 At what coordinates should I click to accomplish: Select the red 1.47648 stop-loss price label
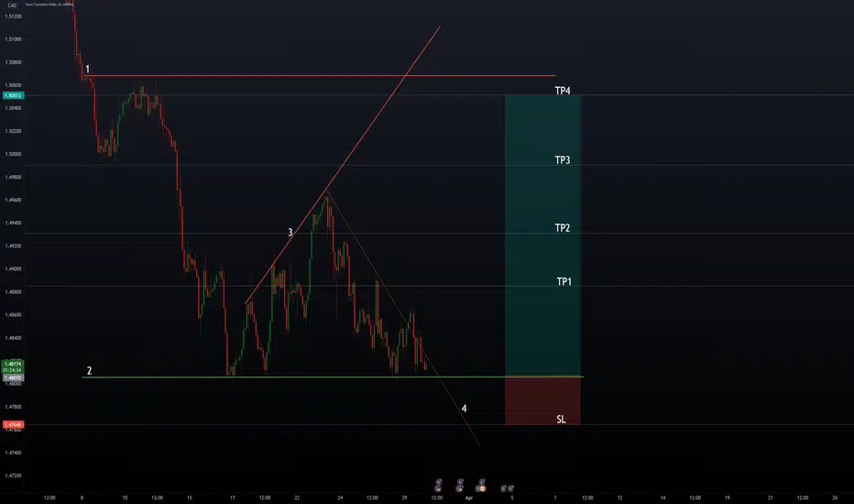click(13, 424)
